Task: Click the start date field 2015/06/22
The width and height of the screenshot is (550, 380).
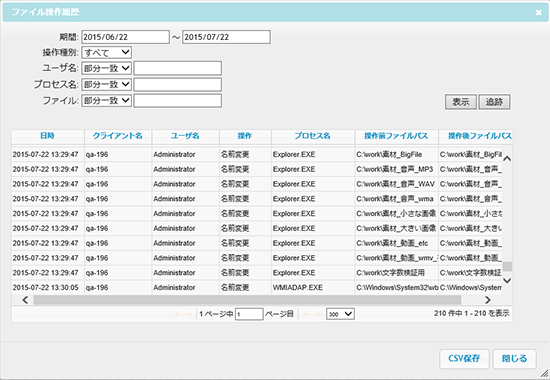Action: pyautogui.click(x=125, y=37)
